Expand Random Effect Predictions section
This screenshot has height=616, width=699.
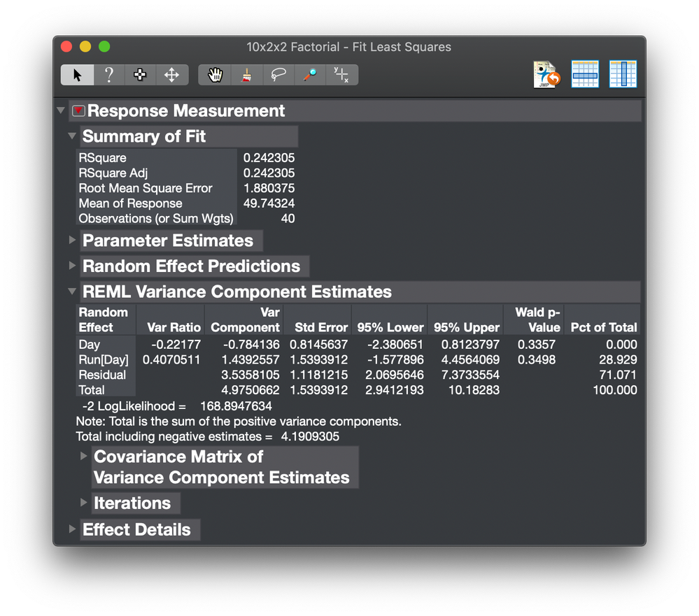tap(72, 266)
